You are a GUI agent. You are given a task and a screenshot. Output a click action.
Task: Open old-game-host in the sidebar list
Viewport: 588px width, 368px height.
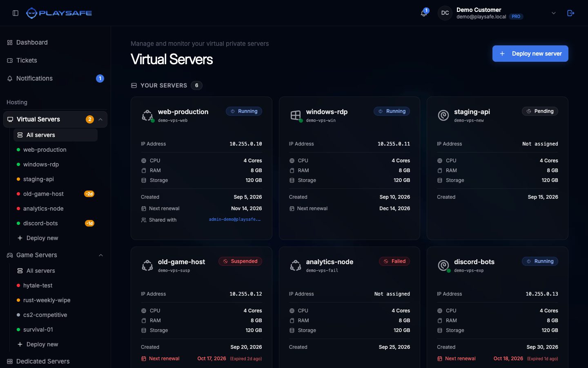coord(56,194)
